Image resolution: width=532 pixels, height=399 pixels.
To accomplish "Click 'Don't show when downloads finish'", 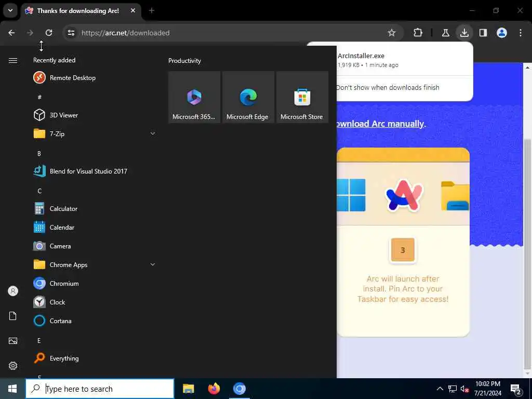I will pyautogui.click(x=388, y=87).
